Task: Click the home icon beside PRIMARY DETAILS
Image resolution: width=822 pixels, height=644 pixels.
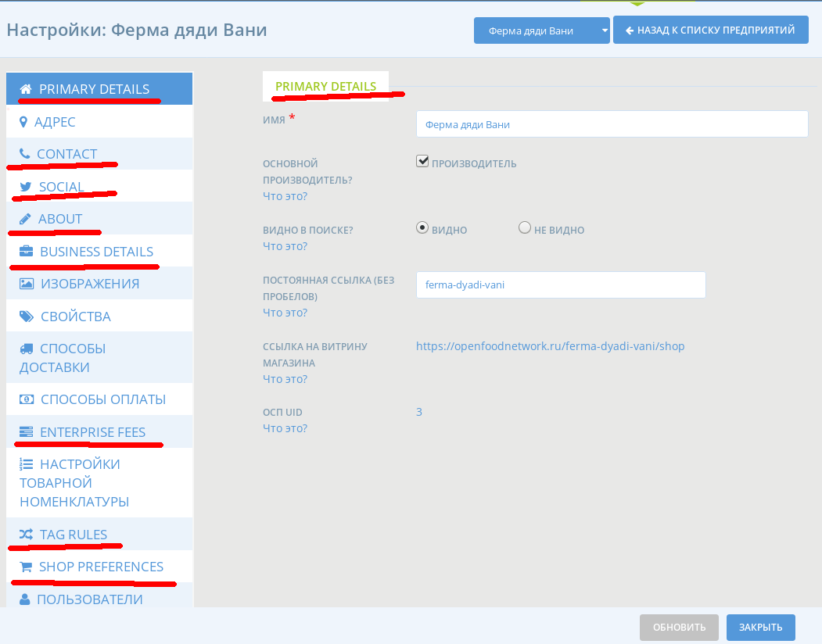Action: coord(26,89)
